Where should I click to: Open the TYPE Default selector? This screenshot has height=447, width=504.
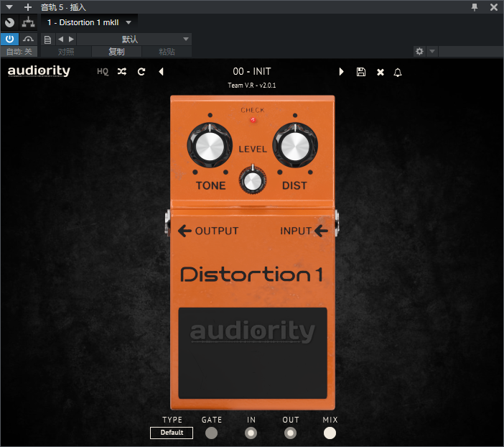172,433
